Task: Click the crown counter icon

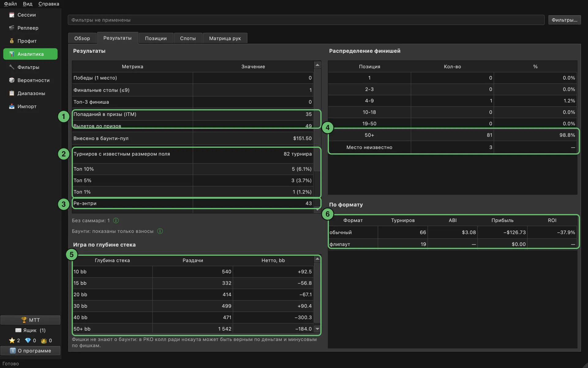Action: click(44, 340)
